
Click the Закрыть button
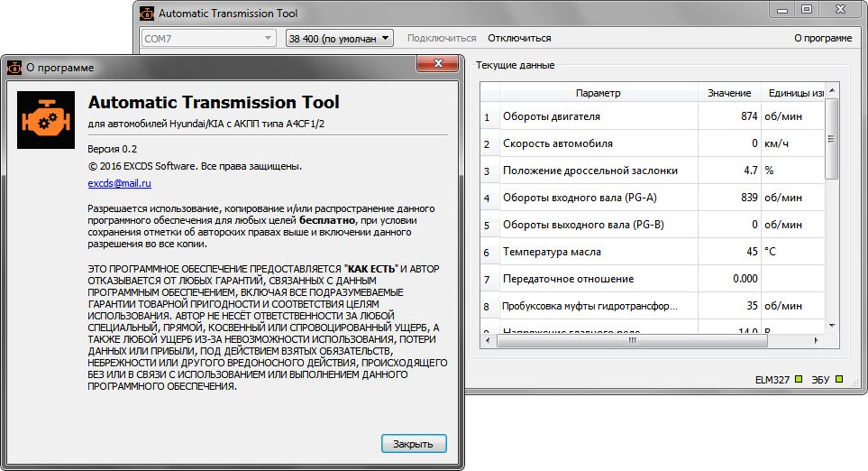[414, 444]
